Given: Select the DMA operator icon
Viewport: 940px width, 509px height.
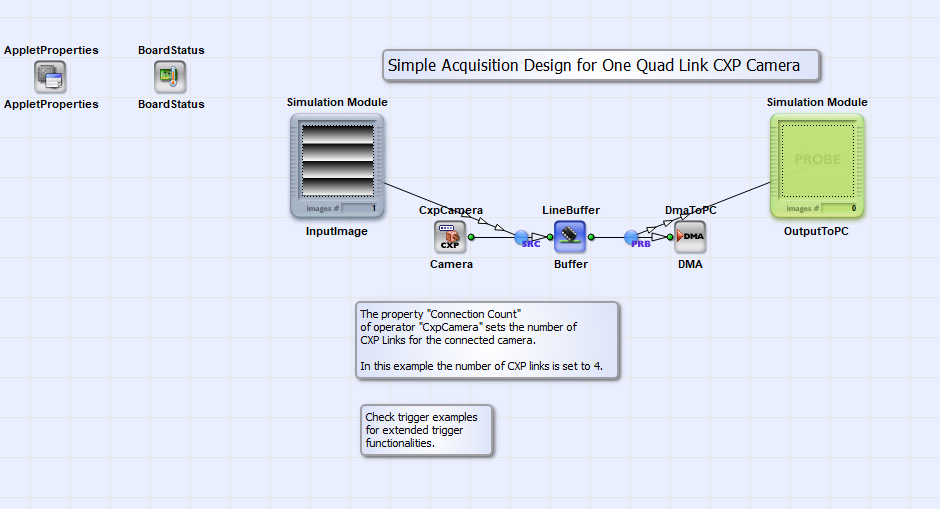Looking at the screenshot, I should tap(690, 237).
